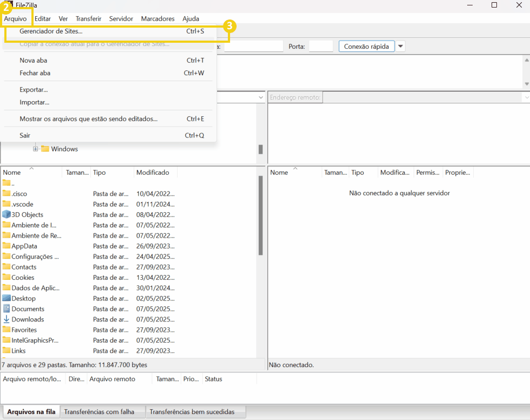Sort local files by Taman... column
Image resolution: width=530 pixels, height=420 pixels.
tap(77, 172)
